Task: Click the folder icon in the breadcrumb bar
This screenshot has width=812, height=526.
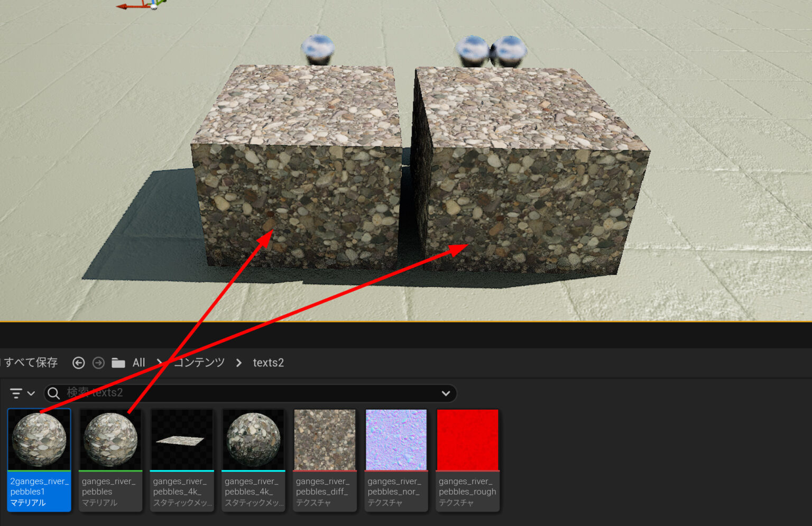Action: click(x=118, y=363)
